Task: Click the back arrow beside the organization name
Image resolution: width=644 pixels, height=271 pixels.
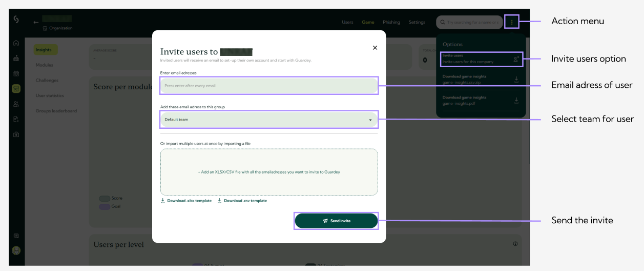Action: [36, 22]
